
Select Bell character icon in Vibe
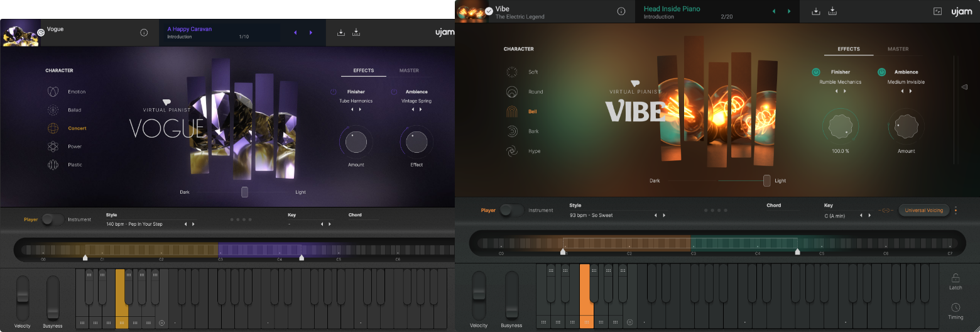pyautogui.click(x=512, y=111)
